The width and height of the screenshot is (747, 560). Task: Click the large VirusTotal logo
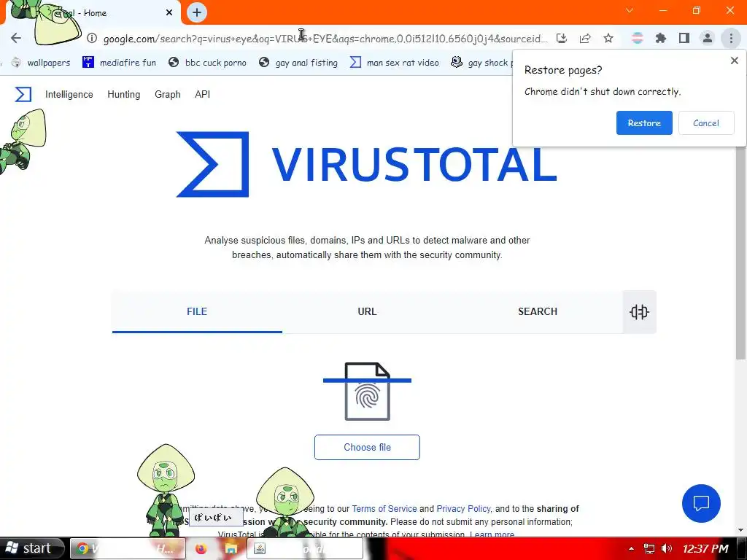pyautogui.click(x=366, y=164)
